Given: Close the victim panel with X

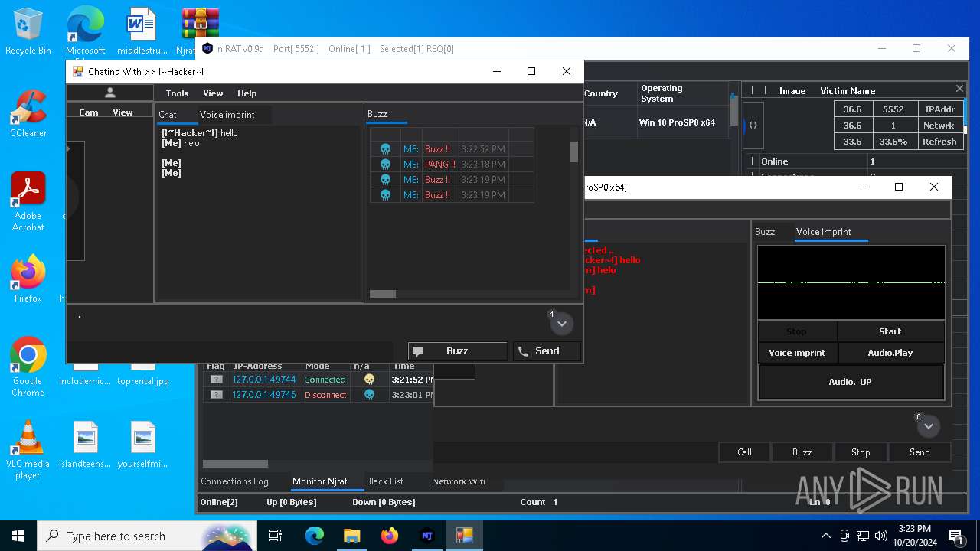Looking at the screenshot, I should pyautogui.click(x=959, y=89).
